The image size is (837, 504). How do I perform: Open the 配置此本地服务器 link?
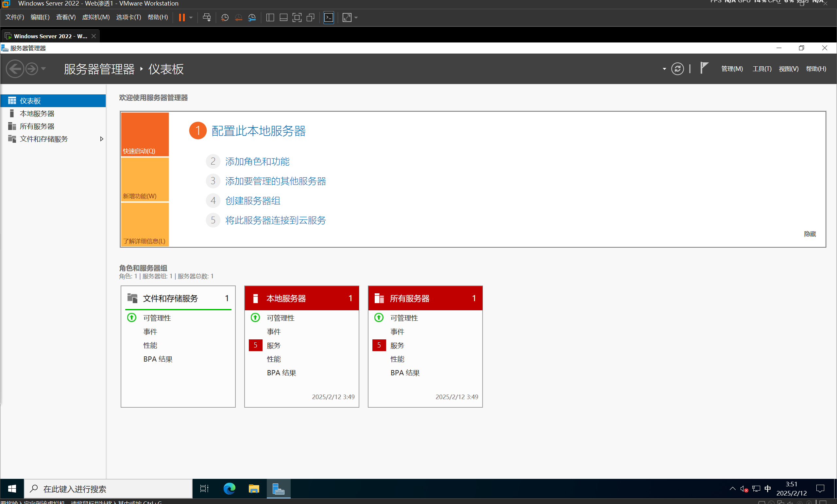259,131
